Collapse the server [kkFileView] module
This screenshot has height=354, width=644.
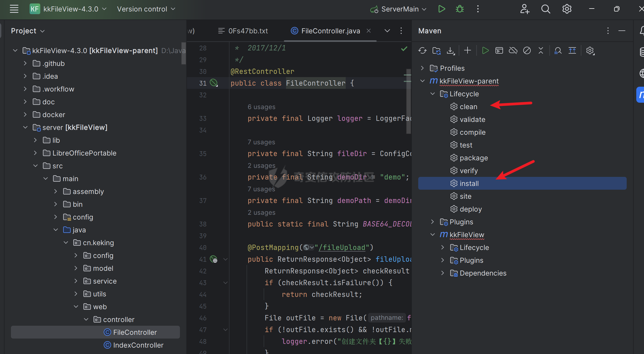tap(25, 127)
